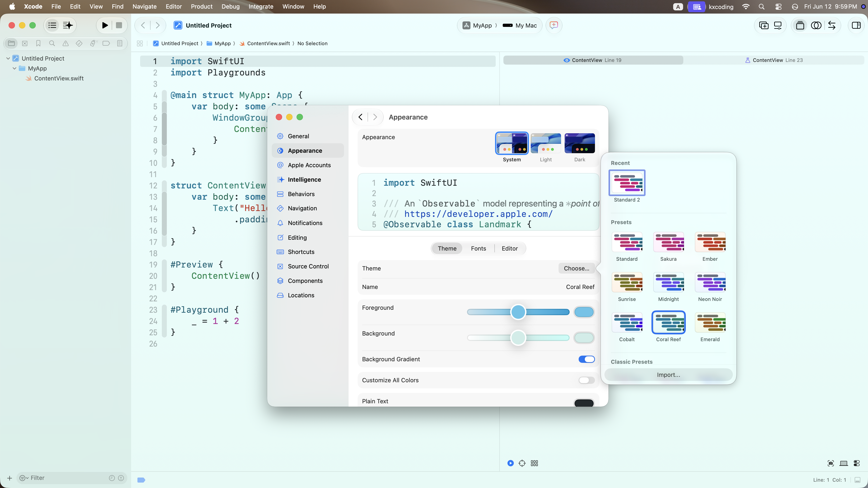Click the Background slider knob
This screenshot has width=868, height=488.
pos(518,338)
